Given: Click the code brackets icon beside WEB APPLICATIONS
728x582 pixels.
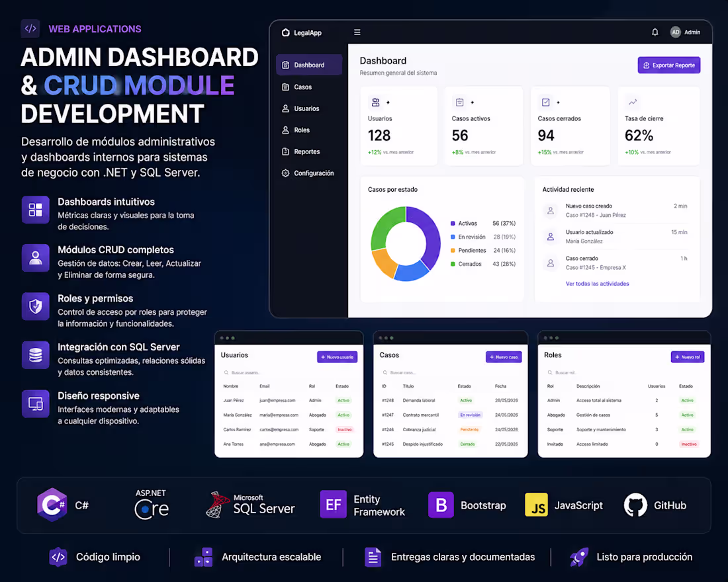Looking at the screenshot, I should (30, 29).
